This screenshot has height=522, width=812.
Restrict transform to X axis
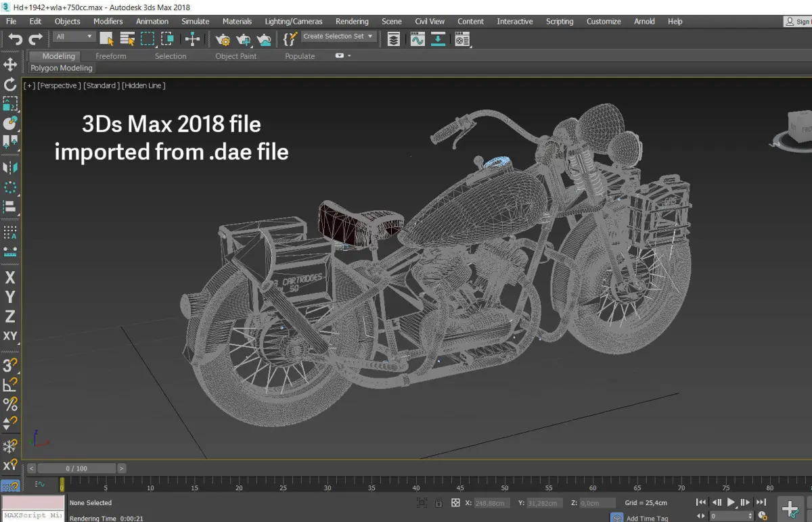(10, 278)
